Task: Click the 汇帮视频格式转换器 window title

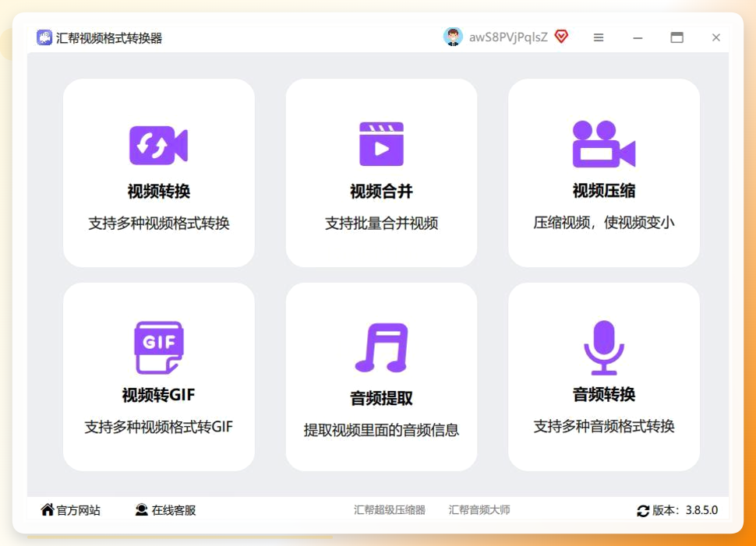Action: [109, 38]
